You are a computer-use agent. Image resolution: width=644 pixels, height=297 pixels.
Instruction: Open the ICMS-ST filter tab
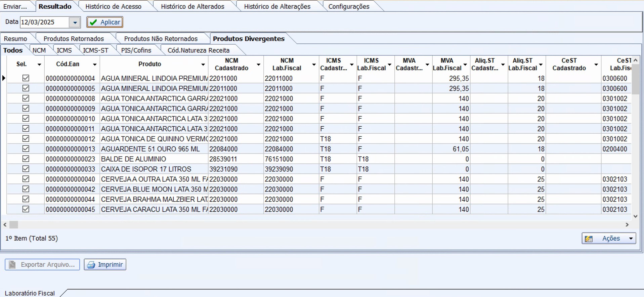click(95, 50)
